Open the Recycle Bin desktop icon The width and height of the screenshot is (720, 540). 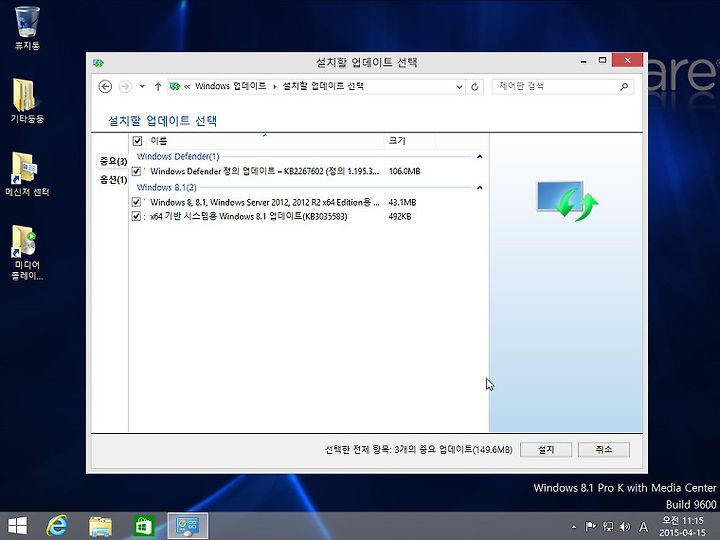tap(27, 28)
